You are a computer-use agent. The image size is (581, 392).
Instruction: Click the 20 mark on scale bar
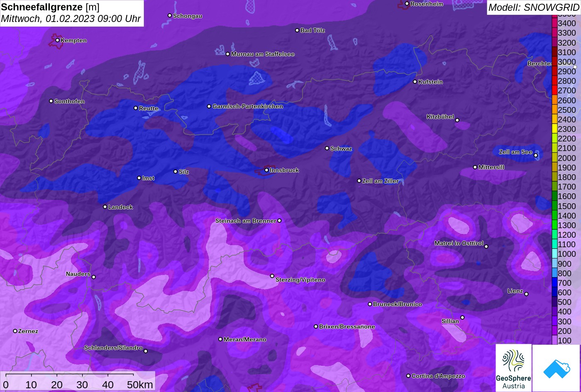coord(57,385)
